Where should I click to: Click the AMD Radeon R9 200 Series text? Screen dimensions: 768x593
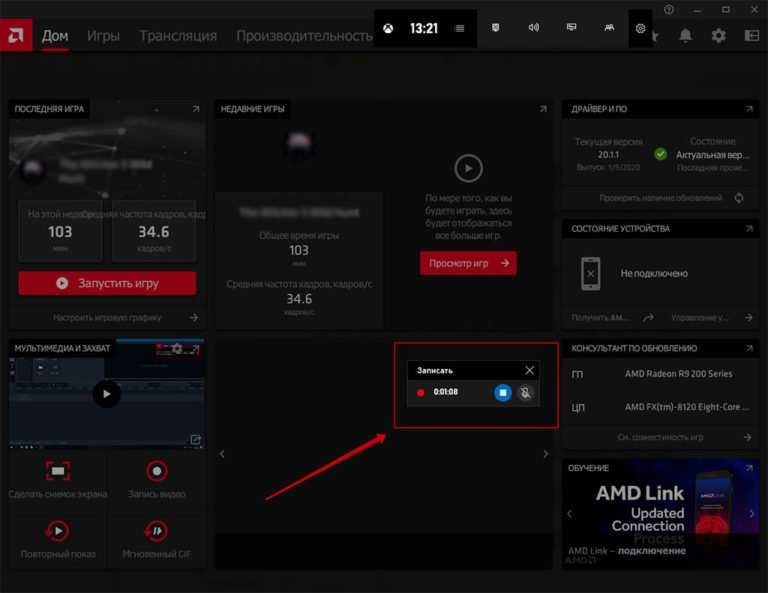point(678,374)
